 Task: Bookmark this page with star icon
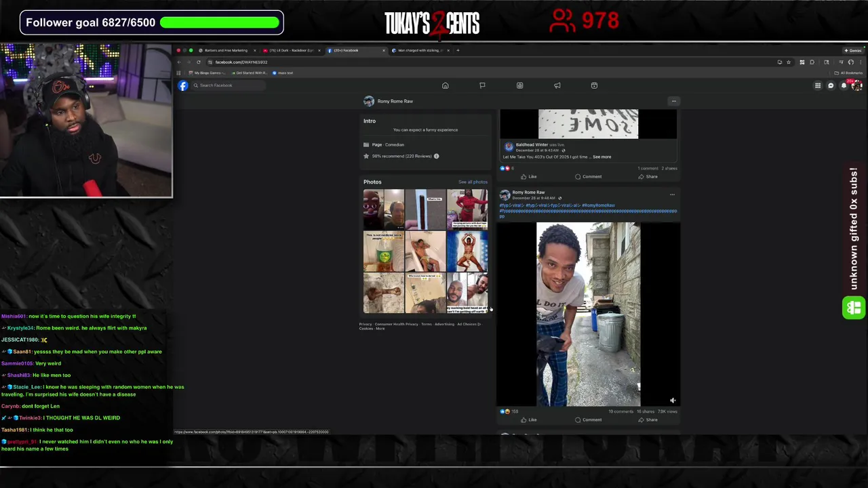click(789, 62)
